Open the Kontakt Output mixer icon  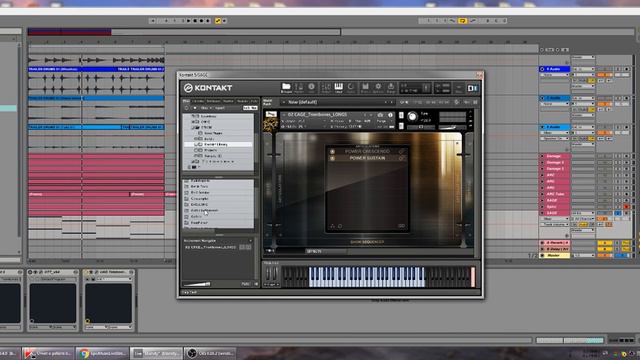(326, 88)
